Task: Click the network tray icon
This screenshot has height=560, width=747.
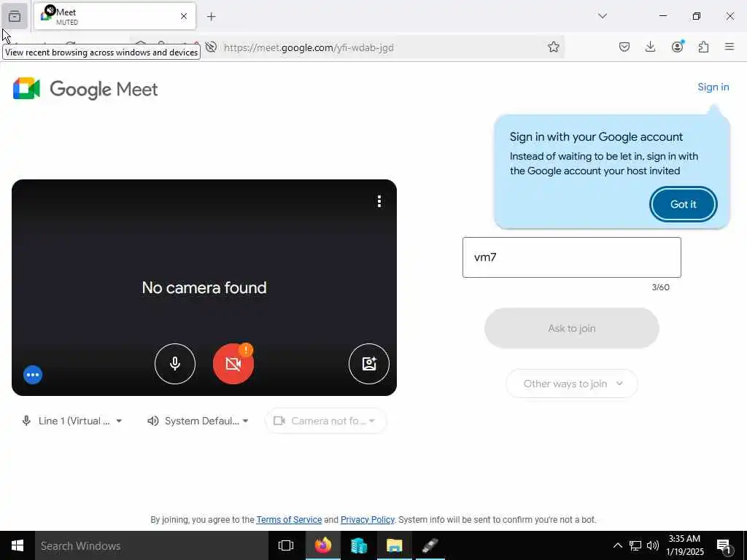Action: [635, 545]
